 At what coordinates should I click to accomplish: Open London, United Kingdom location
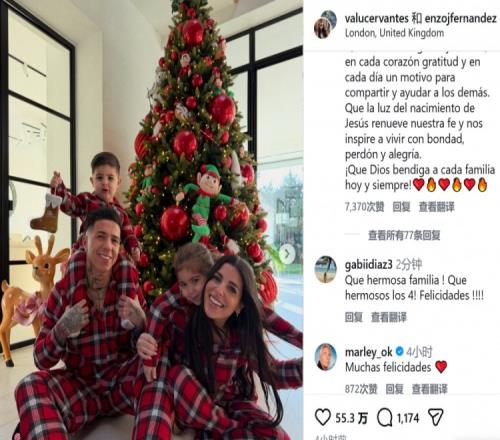(394, 33)
